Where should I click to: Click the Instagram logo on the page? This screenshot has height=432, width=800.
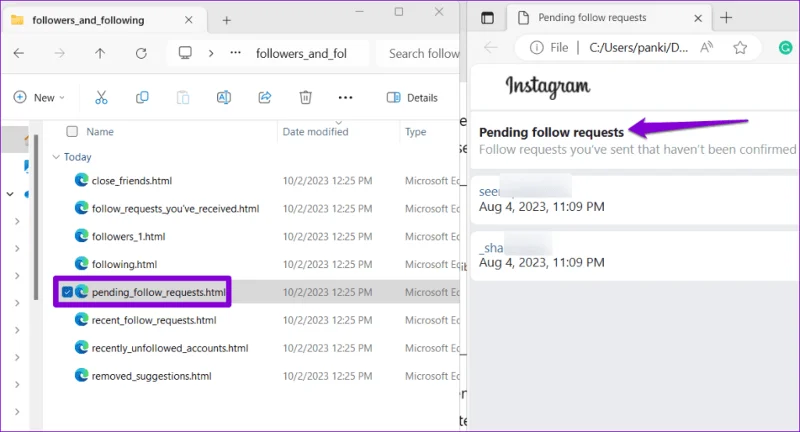(547, 86)
